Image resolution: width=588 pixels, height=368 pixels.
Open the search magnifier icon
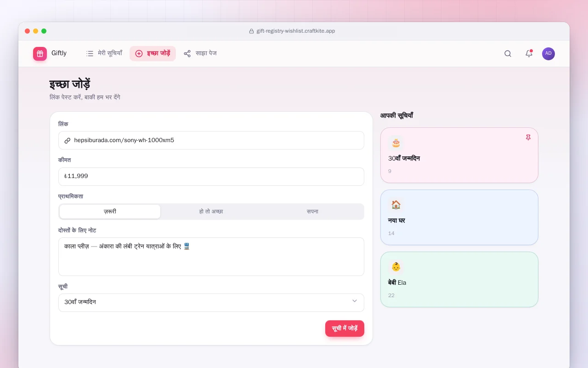508,53
